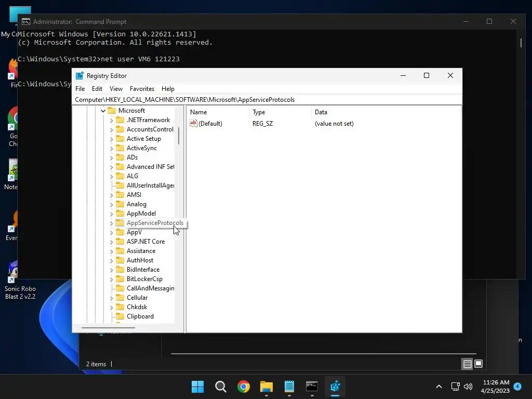
Task: Open the Help menu in Registry Editor
Action: 168,88
